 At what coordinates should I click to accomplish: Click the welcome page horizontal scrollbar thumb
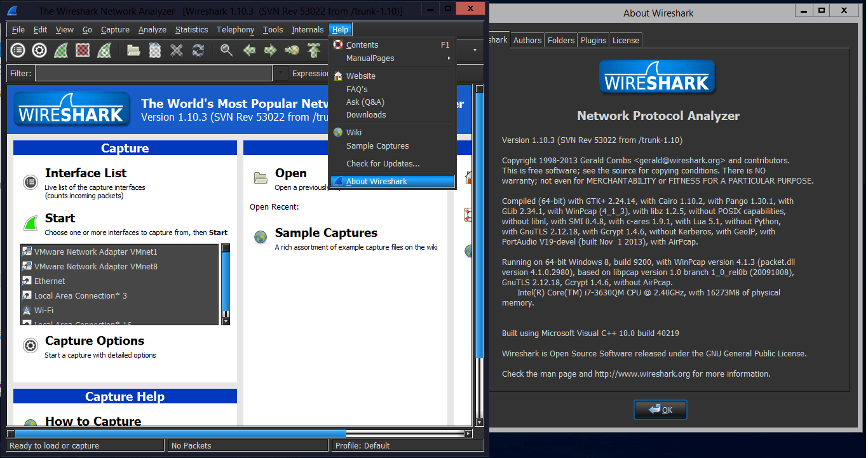point(180,434)
